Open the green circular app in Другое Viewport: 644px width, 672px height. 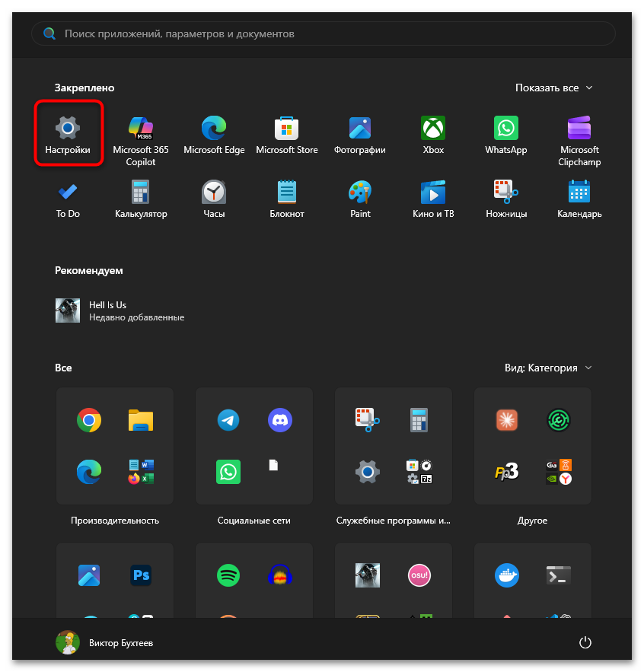(x=558, y=420)
